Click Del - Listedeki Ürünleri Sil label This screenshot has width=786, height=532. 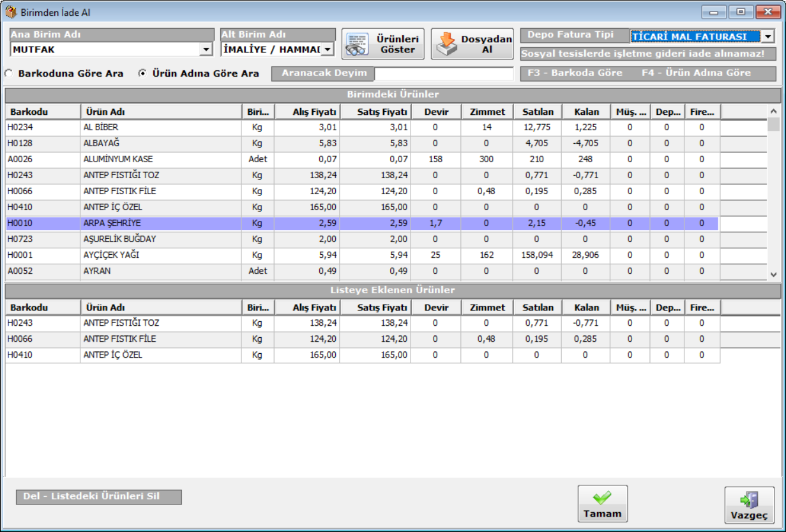click(x=98, y=496)
